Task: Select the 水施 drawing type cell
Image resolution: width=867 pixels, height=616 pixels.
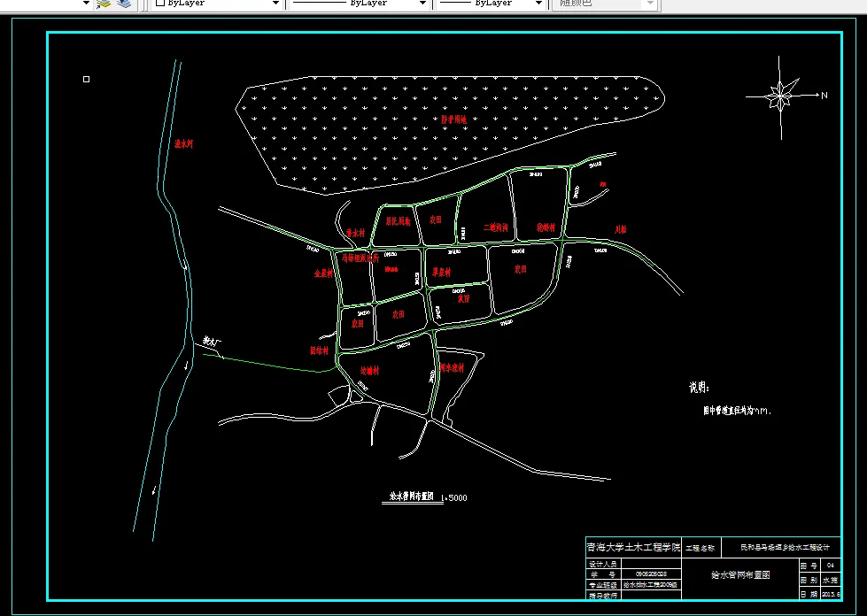Action: coord(830,580)
